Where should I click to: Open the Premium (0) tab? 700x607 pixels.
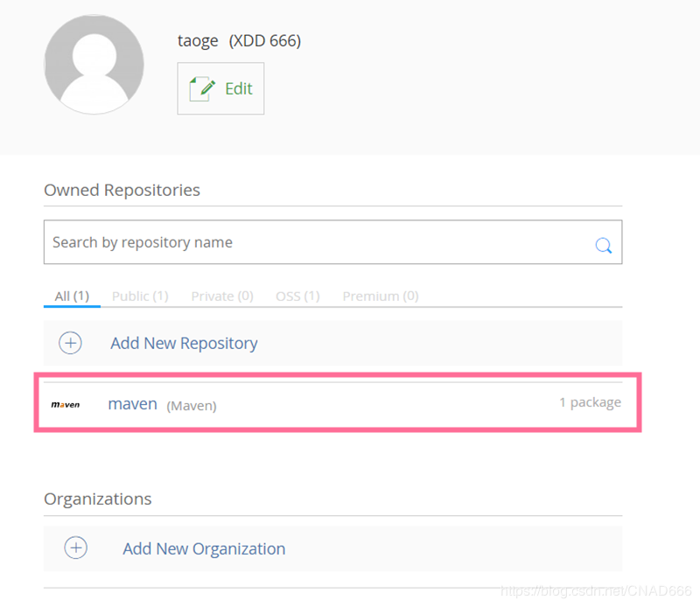[x=381, y=296]
